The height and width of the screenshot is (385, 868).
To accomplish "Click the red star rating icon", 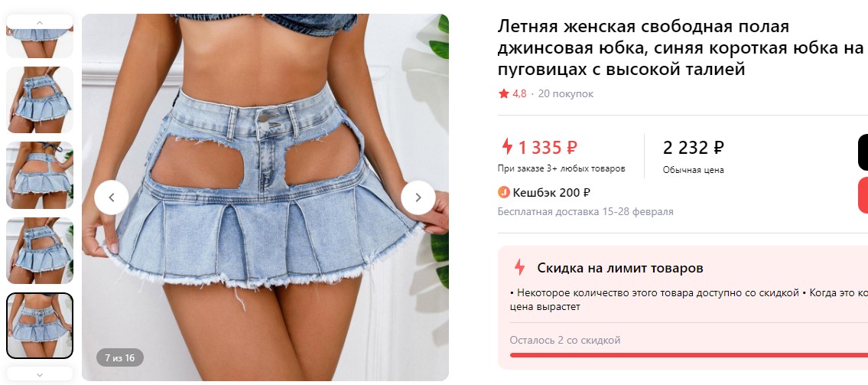I will click(503, 93).
